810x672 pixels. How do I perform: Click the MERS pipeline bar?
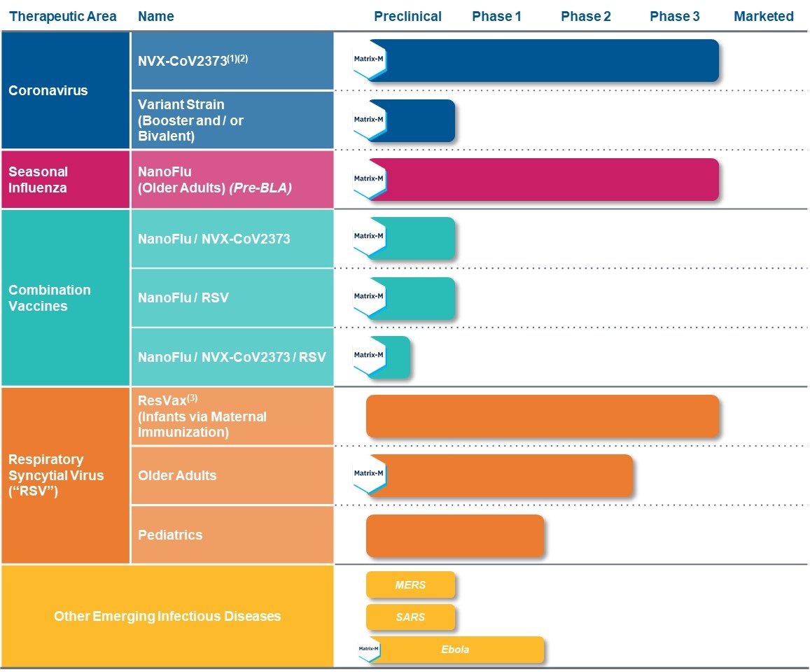[x=410, y=585]
